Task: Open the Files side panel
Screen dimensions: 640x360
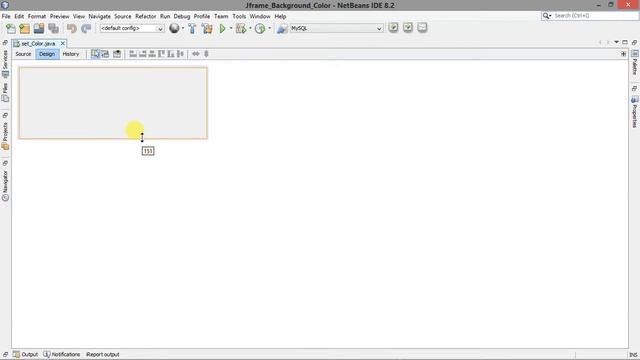Action: [5, 93]
